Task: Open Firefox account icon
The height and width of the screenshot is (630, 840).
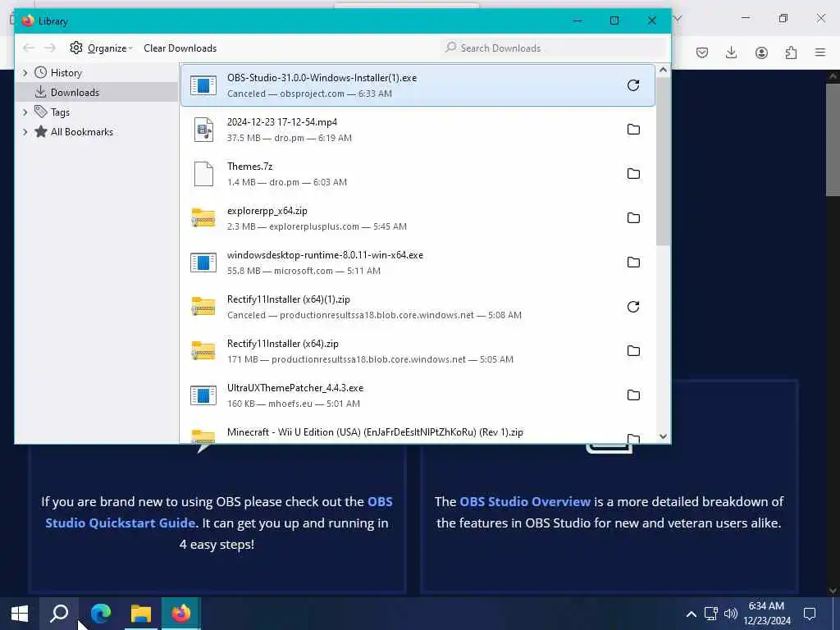Action: [x=761, y=52]
